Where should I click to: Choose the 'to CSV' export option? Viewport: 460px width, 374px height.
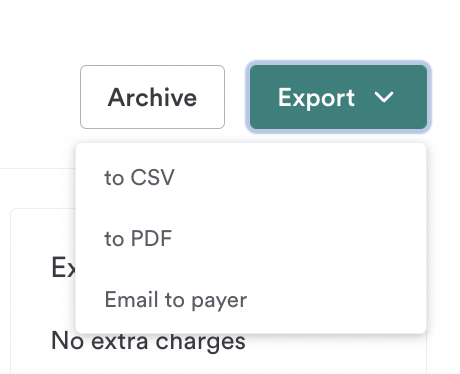pyautogui.click(x=251, y=177)
